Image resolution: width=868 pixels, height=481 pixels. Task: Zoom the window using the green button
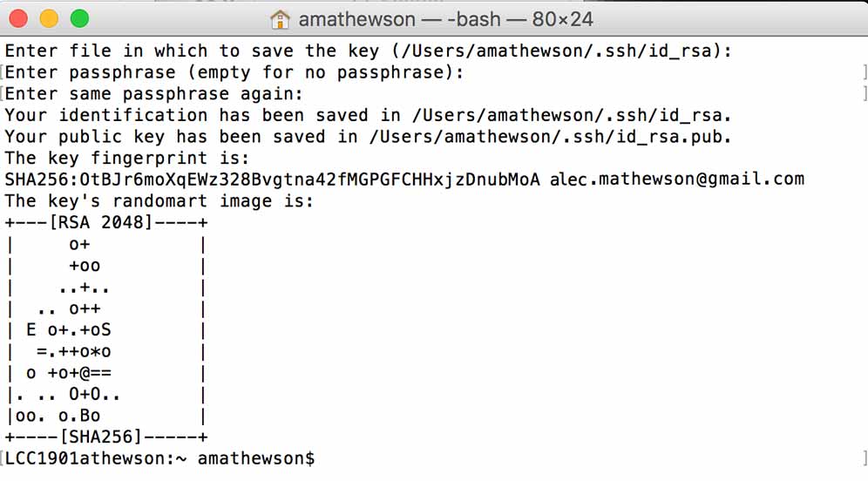[x=78, y=18]
